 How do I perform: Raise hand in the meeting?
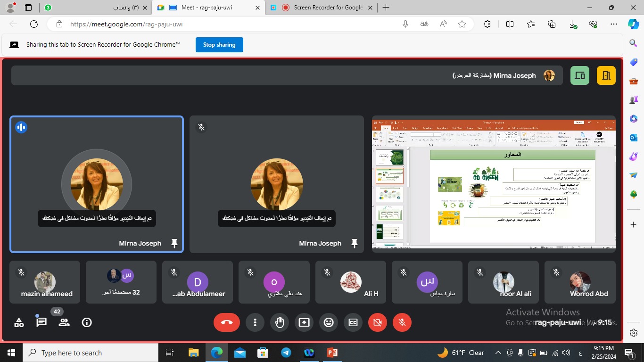pos(280,322)
